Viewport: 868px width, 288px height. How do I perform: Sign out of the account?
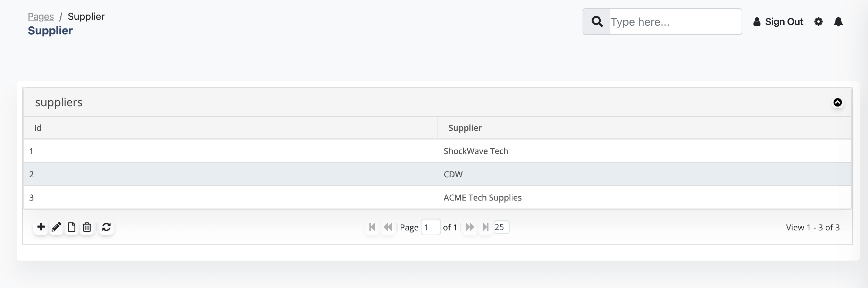click(x=778, y=22)
